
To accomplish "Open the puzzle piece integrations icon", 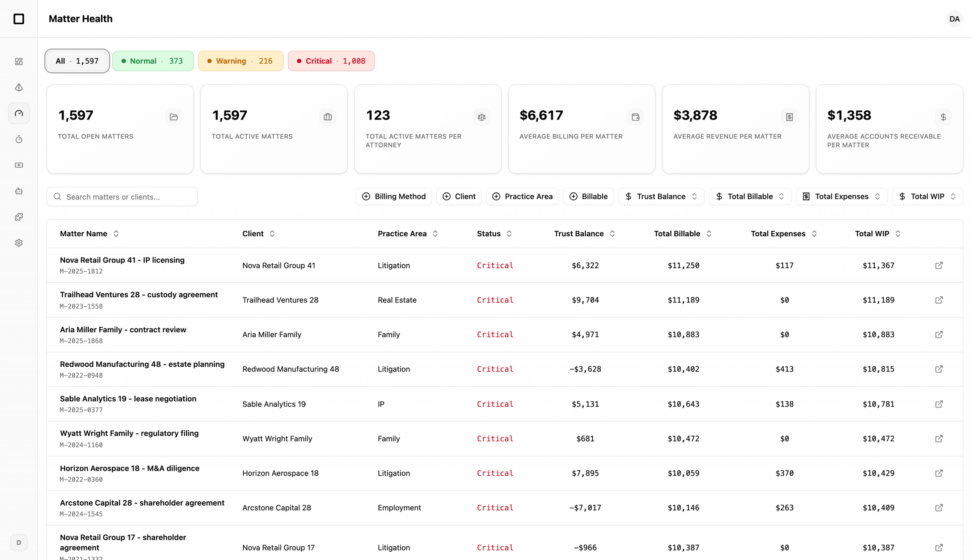I will click(x=19, y=217).
